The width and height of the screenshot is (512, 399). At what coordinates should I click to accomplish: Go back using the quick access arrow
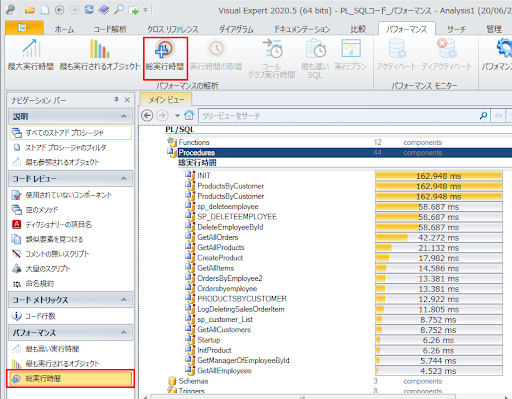59,10
